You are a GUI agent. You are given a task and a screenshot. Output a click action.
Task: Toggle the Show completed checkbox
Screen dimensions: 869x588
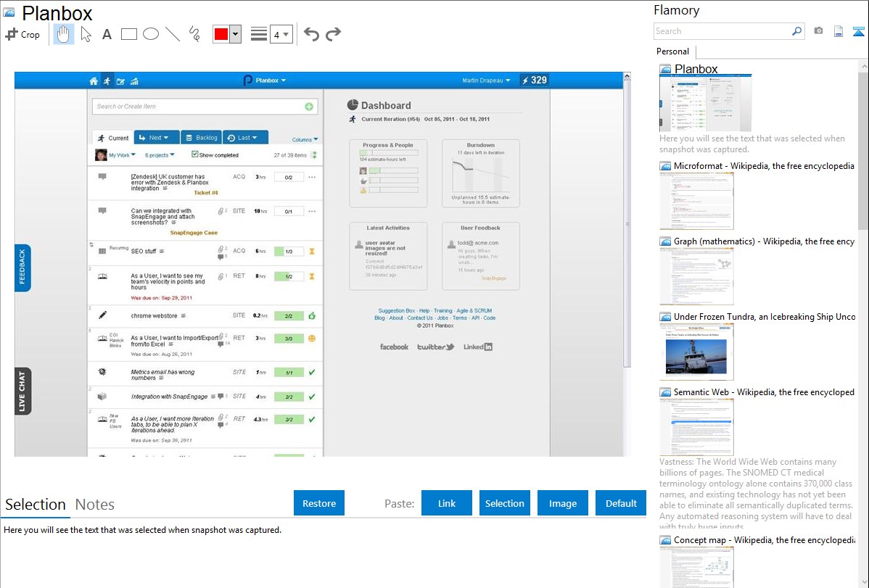coord(194,154)
